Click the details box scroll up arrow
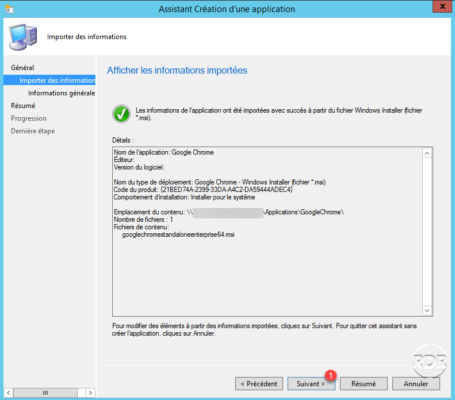 [427, 153]
